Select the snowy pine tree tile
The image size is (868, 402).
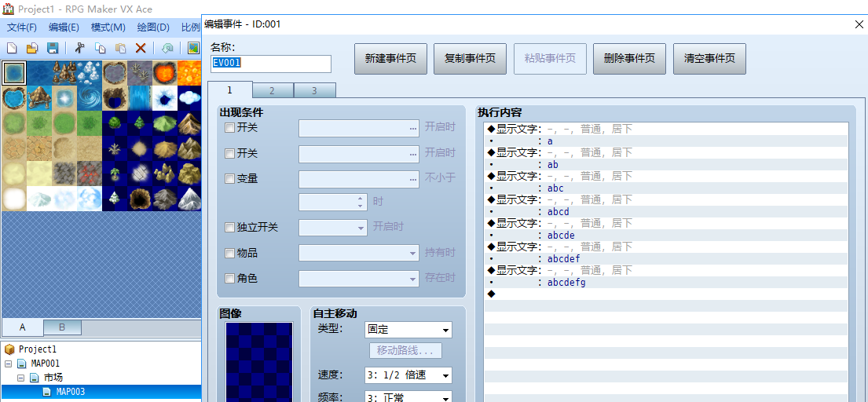point(114,198)
